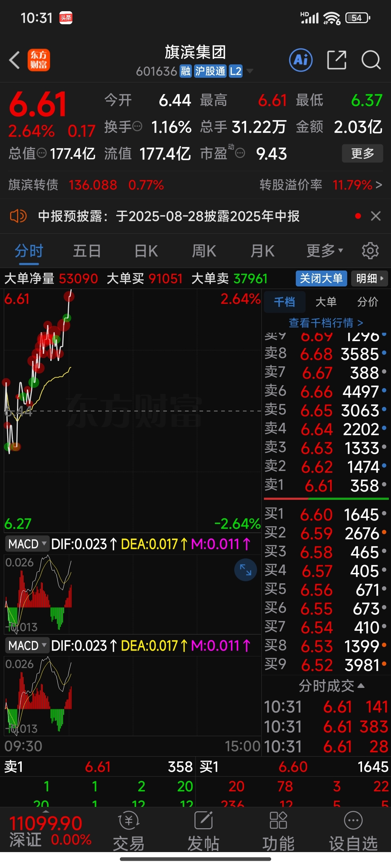Open the search magnifier icon
391x868 pixels.
[x=371, y=60]
